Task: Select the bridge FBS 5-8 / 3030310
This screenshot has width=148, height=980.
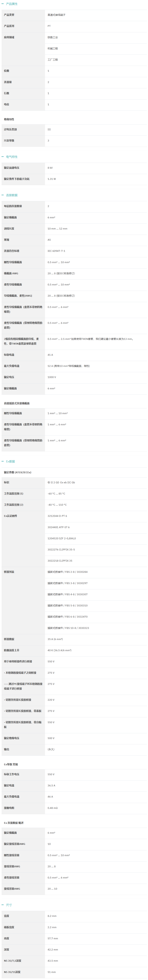Action: [68, 606]
